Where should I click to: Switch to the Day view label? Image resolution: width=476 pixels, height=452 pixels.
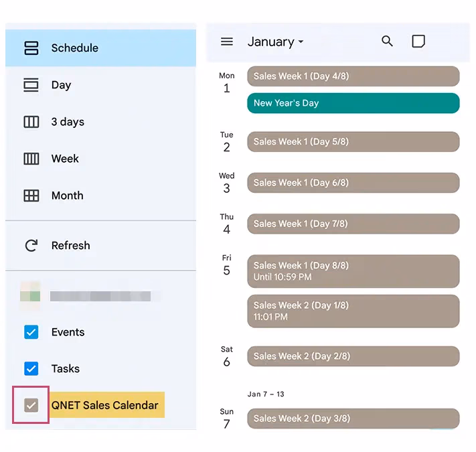pos(62,85)
